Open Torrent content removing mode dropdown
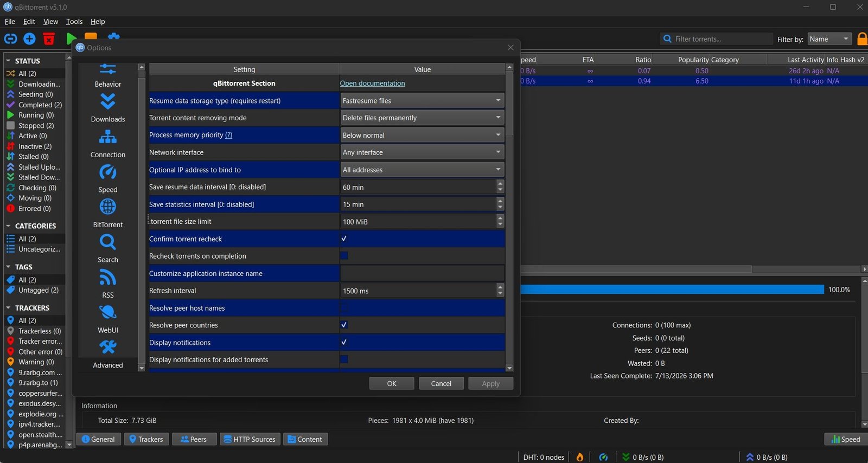This screenshot has width=868, height=463. pos(422,118)
